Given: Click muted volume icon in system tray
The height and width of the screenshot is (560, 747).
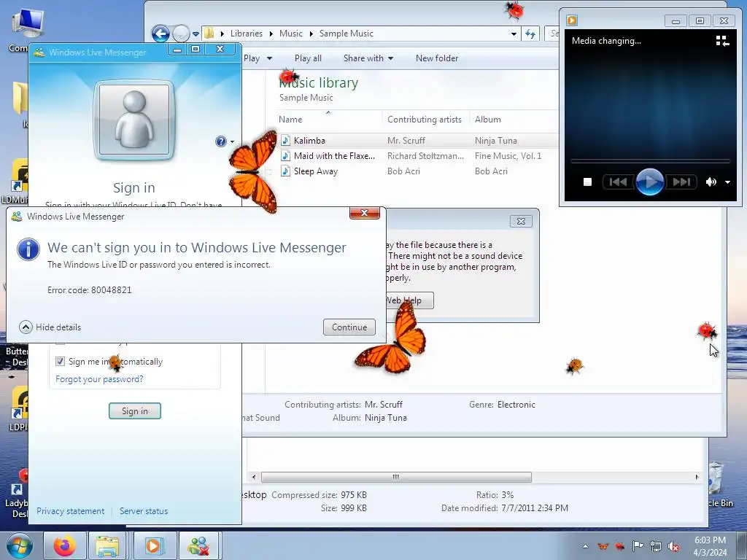Looking at the screenshot, I should click(673, 546).
